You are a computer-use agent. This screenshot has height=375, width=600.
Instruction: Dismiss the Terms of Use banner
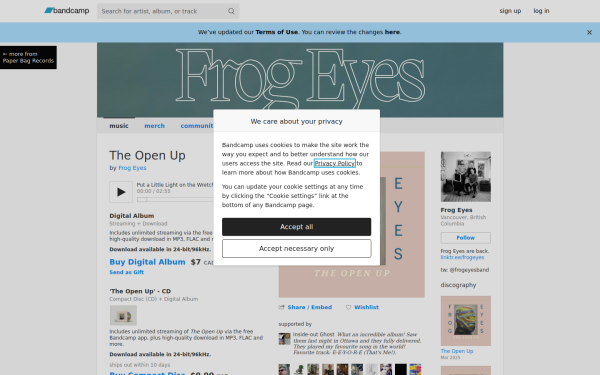[589, 33]
